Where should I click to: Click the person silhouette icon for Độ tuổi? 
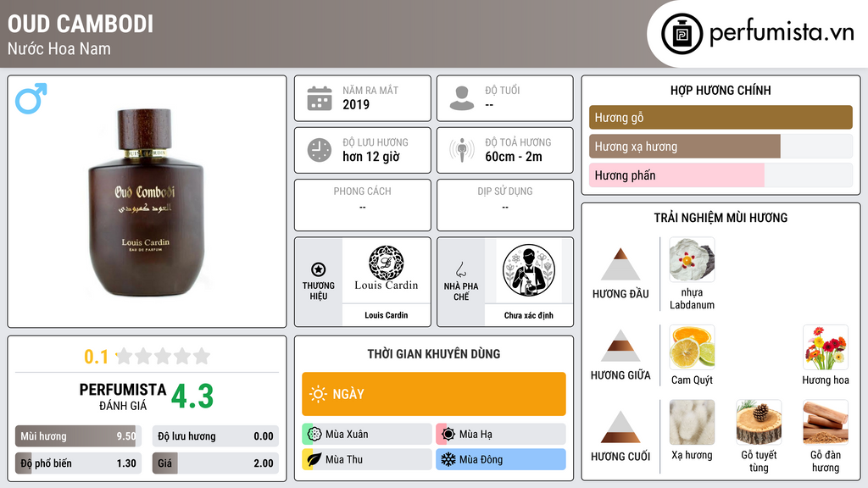coord(462,98)
